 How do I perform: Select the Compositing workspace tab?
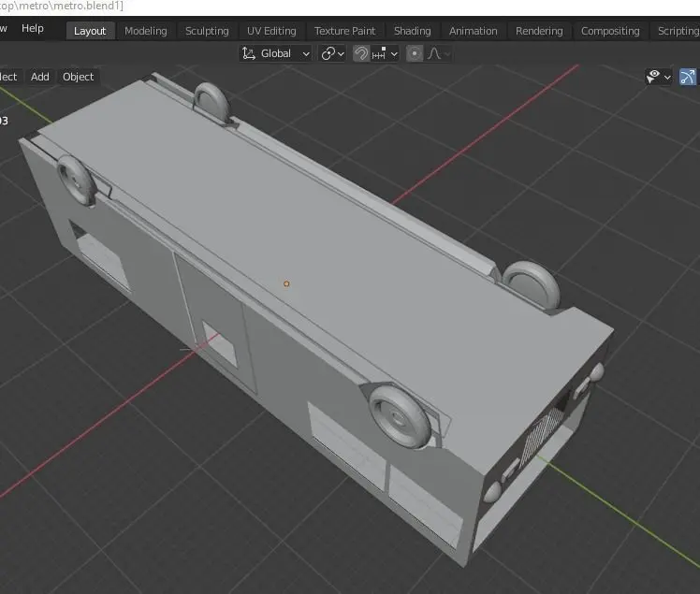(x=610, y=31)
